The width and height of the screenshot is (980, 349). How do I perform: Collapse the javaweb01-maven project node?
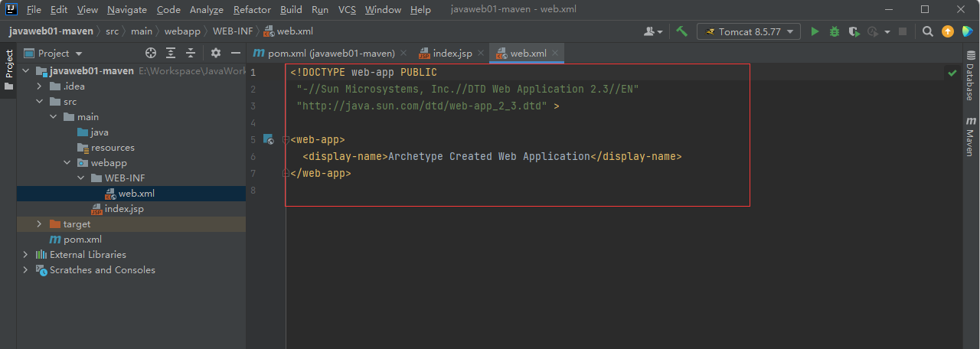coord(26,71)
